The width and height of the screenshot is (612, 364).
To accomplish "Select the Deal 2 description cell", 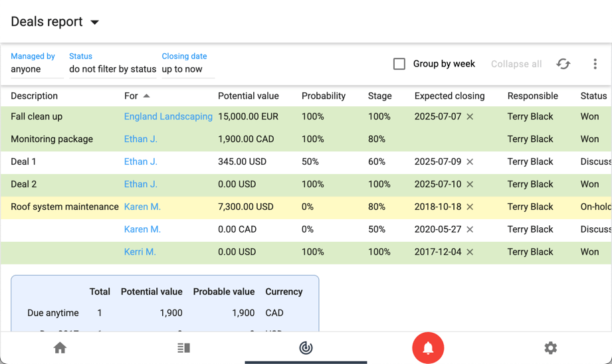I will 24,185.
